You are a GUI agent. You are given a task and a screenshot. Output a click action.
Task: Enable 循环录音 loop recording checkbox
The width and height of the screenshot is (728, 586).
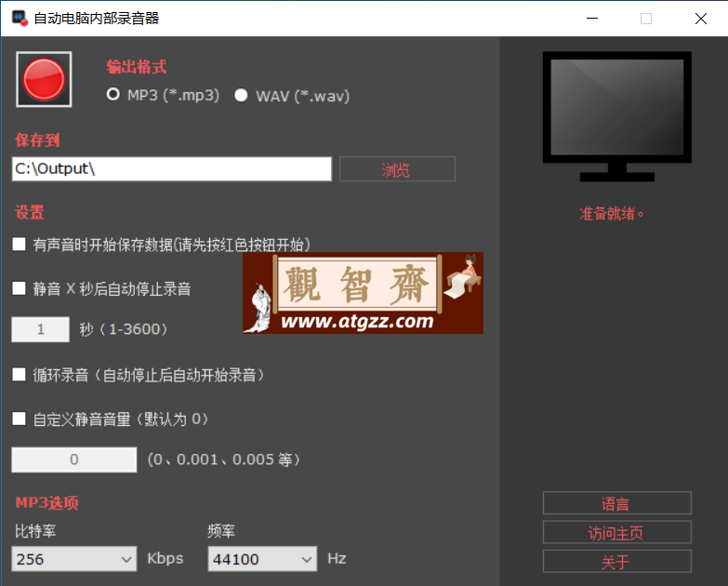[19, 374]
